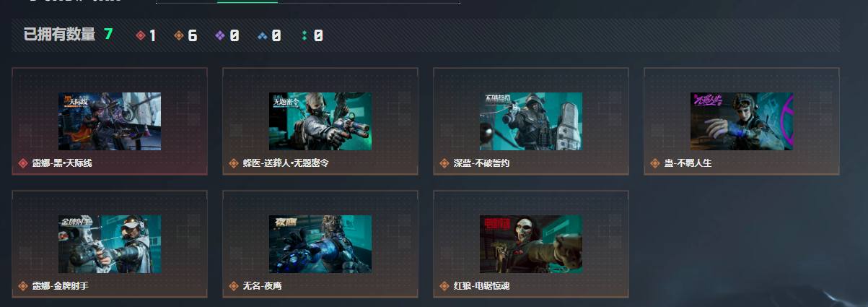Screen dimensions: 868x307
Task: Click the 深蓝-不破誓约 name label
Action: click(x=481, y=163)
